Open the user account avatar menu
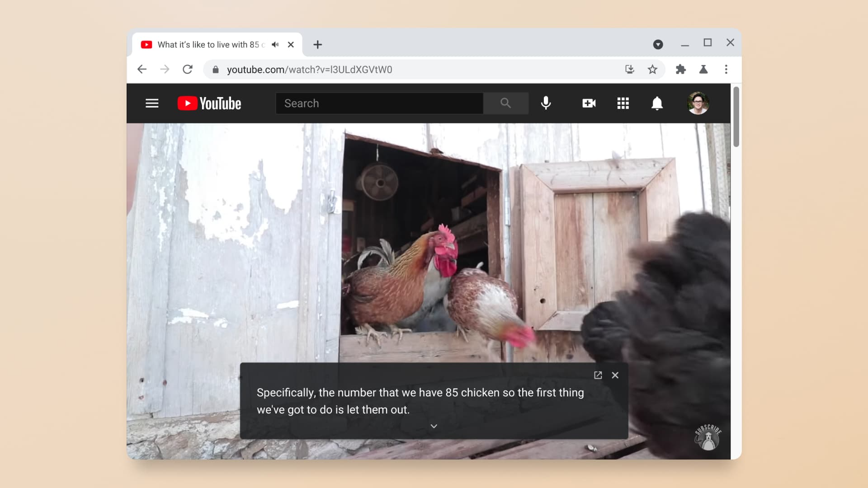 click(698, 103)
